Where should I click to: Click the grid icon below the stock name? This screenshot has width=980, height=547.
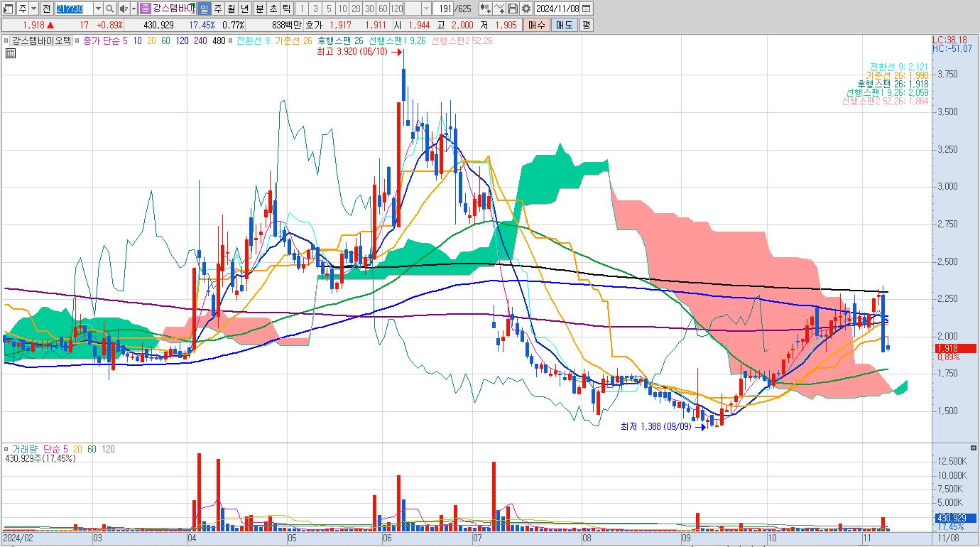tap(10, 53)
